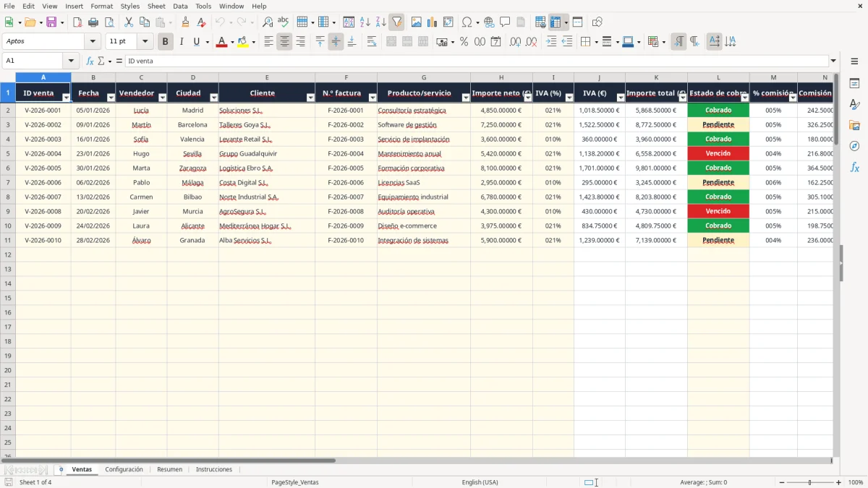Open the Styles menu
Screen dimensions: 868x488
[x=130, y=6]
